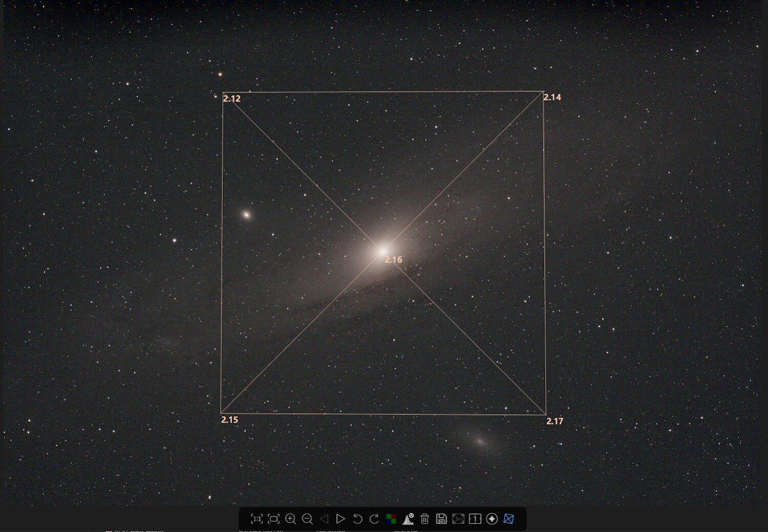Fit the image to the window

tap(273, 519)
